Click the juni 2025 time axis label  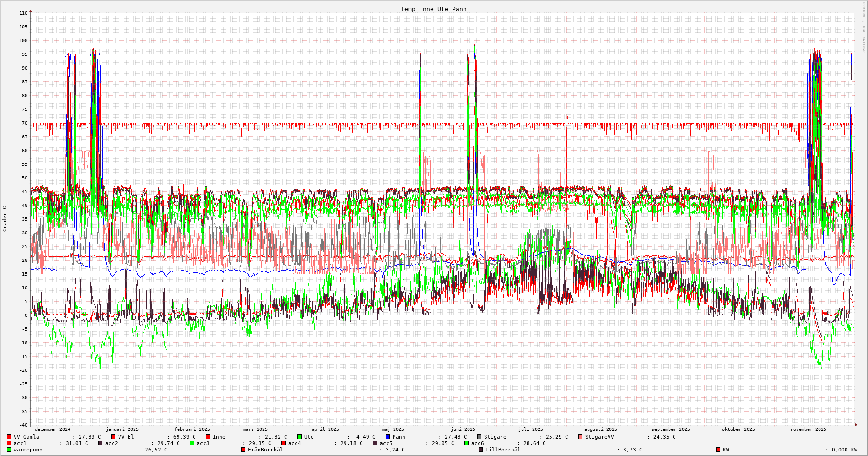tap(463, 429)
